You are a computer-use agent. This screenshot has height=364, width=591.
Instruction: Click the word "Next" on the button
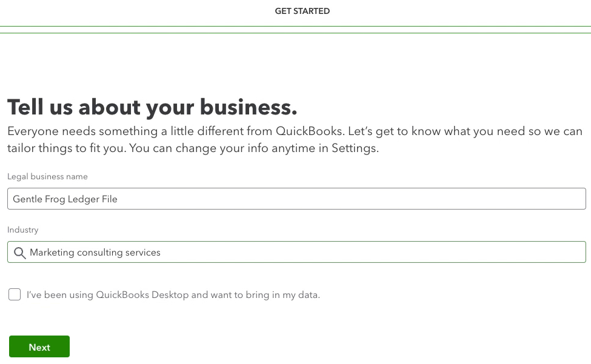(39, 347)
